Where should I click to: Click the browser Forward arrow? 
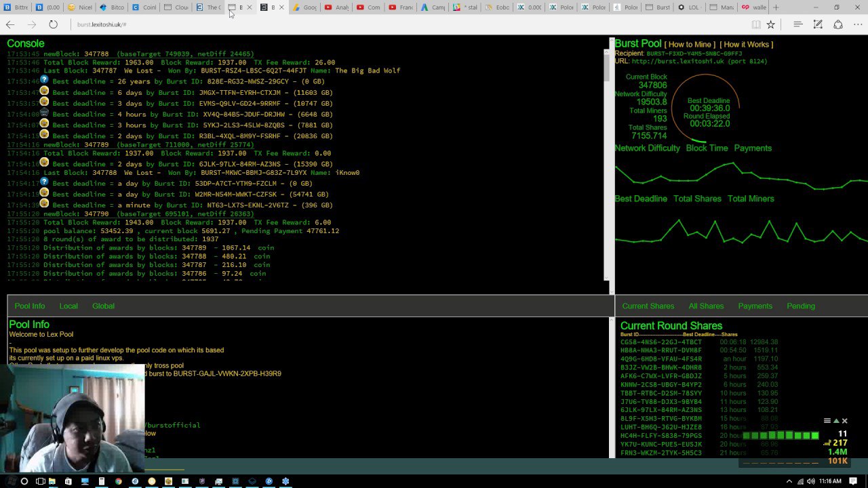coord(32,24)
